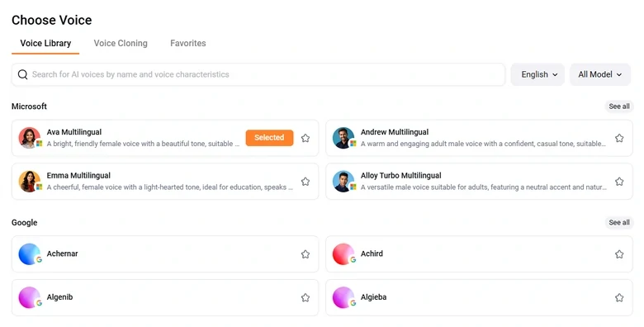
Task: Click See all for Microsoft voices
Action: click(619, 107)
